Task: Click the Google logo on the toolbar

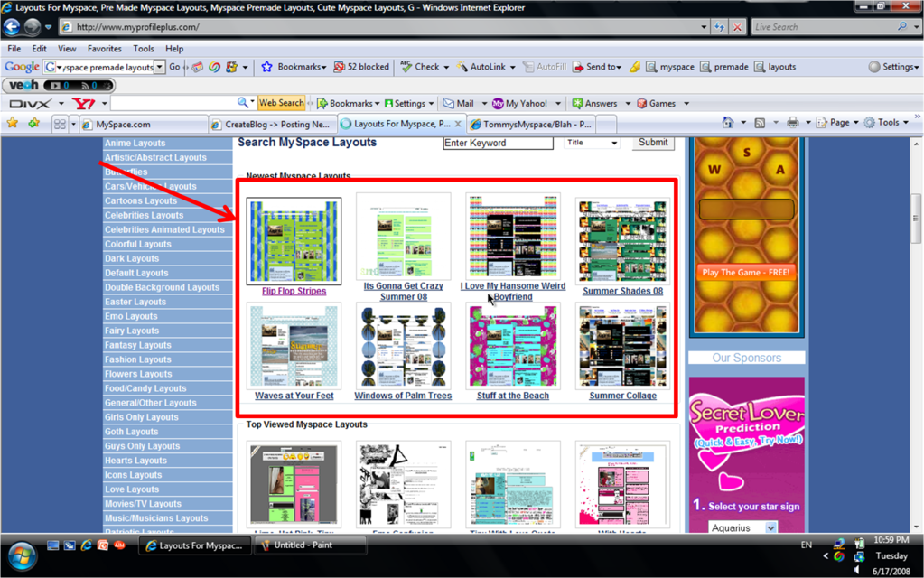Action: [22, 67]
